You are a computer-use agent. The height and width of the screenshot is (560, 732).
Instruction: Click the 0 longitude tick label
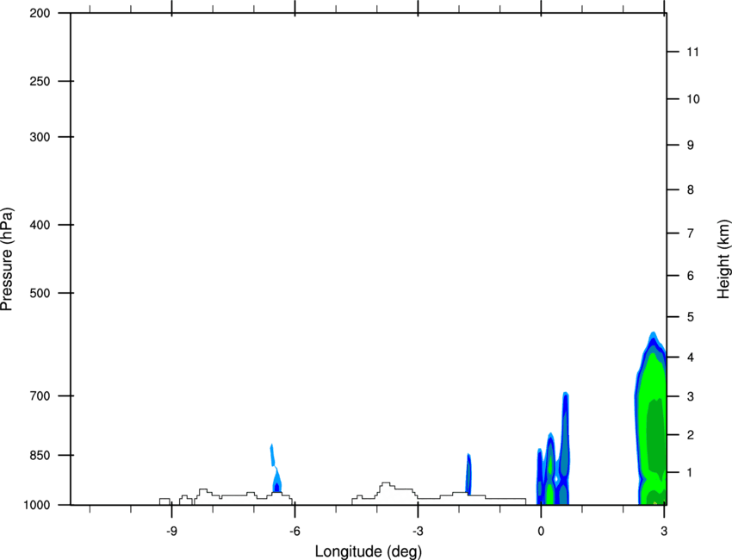point(541,531)
